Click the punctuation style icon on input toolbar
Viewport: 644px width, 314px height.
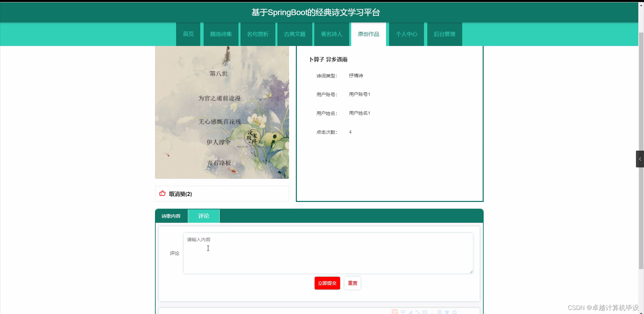418,312
